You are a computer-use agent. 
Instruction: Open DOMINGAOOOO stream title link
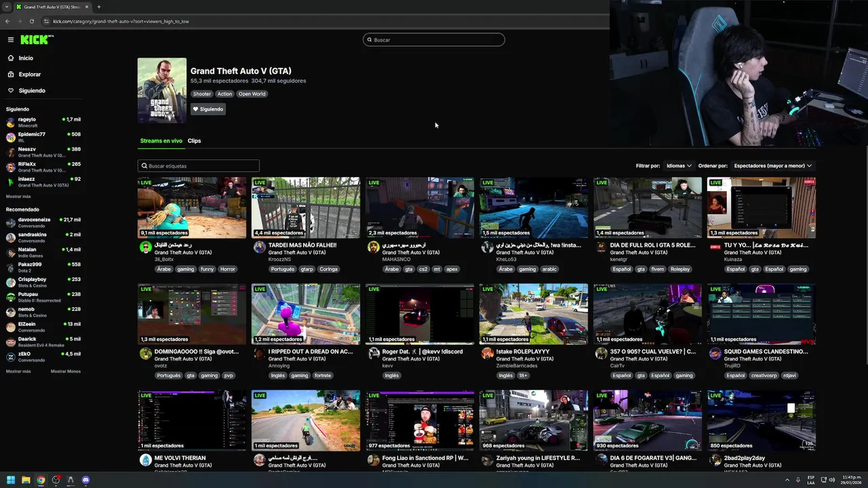pos(197,352)
